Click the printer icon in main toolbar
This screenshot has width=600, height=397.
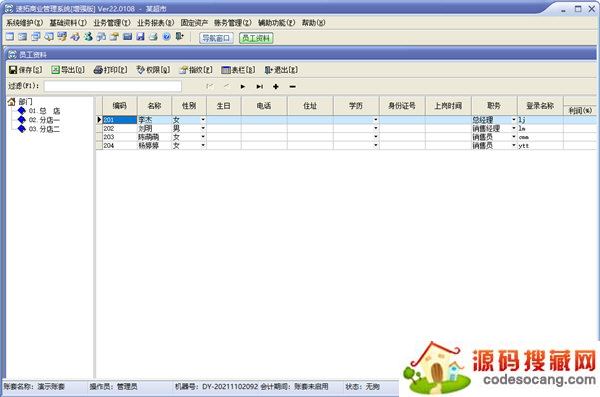tap(153, 37)
